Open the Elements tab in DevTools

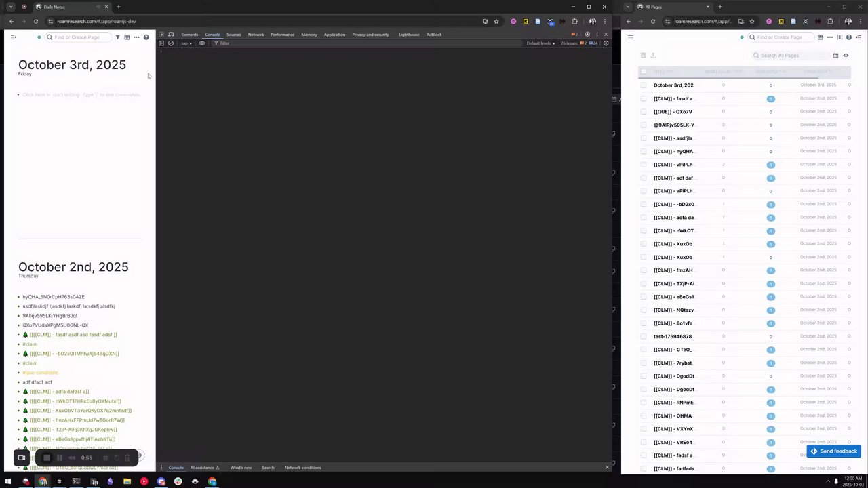tap(190, 35)
